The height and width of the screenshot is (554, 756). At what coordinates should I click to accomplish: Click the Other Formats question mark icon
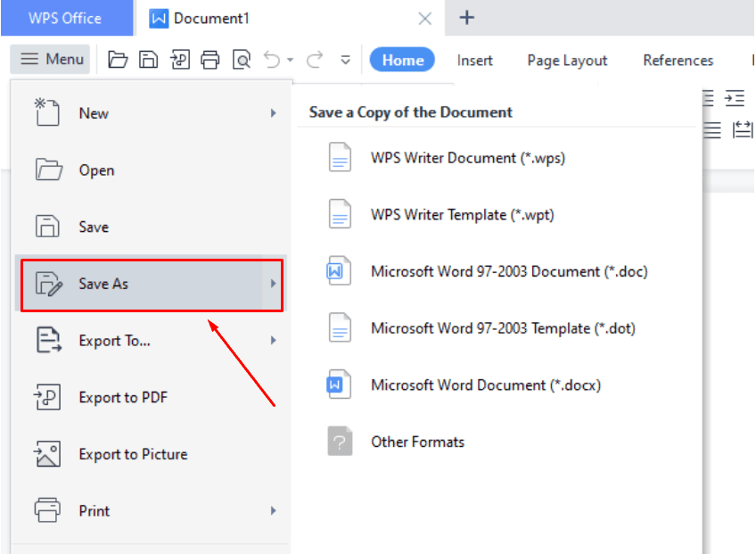point(340,441)
